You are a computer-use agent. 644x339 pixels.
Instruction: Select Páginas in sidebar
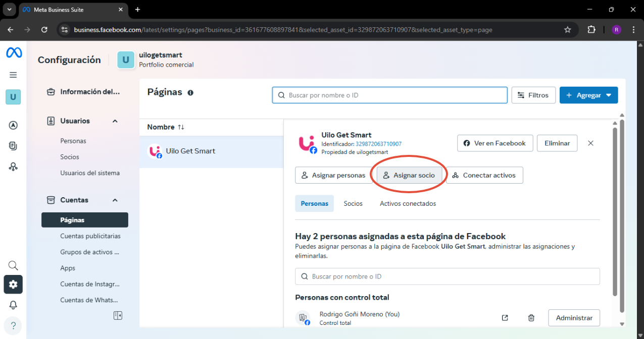[85, 220]
